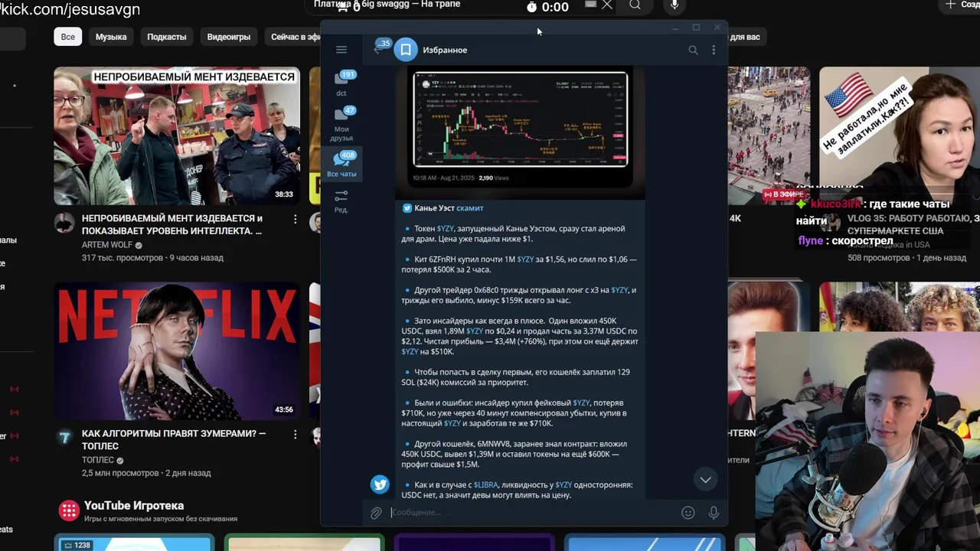980x551 pixels.
Task: Open the three-dot chat options menu
Action: click(714, 50)
